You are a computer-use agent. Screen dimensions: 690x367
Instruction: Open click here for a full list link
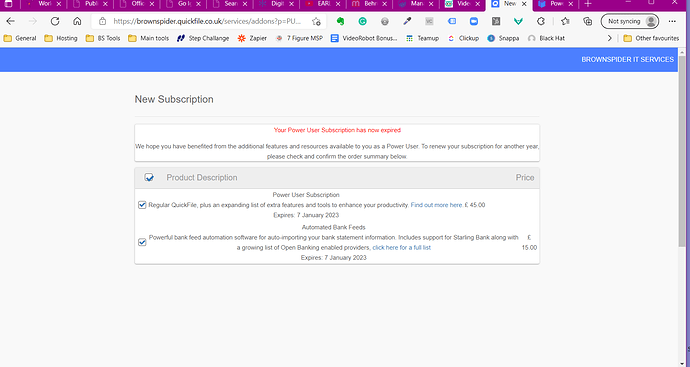pyautogui.click(x=401, y=248)
